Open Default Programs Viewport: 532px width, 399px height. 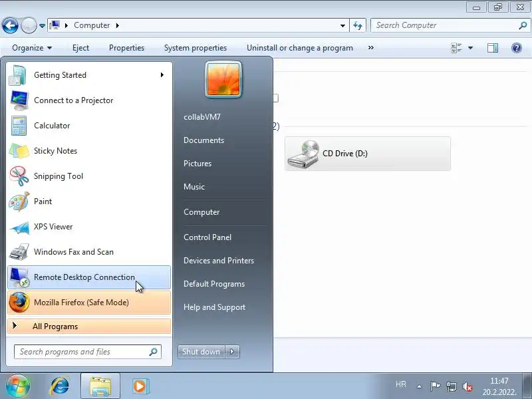(x=213, y=284)
